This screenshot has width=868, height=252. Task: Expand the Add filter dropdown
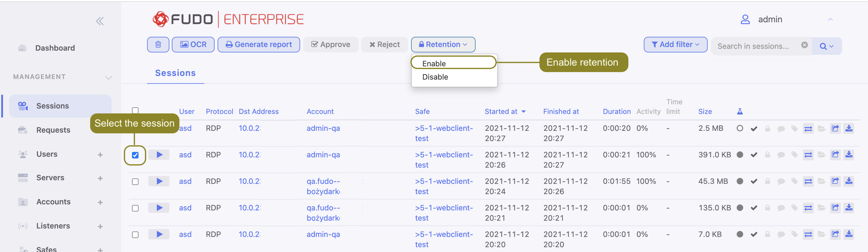(675, 45)
